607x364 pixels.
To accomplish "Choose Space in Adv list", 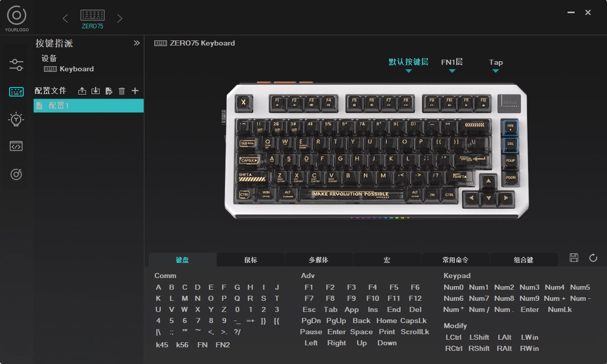I will (x=362, y=332).
